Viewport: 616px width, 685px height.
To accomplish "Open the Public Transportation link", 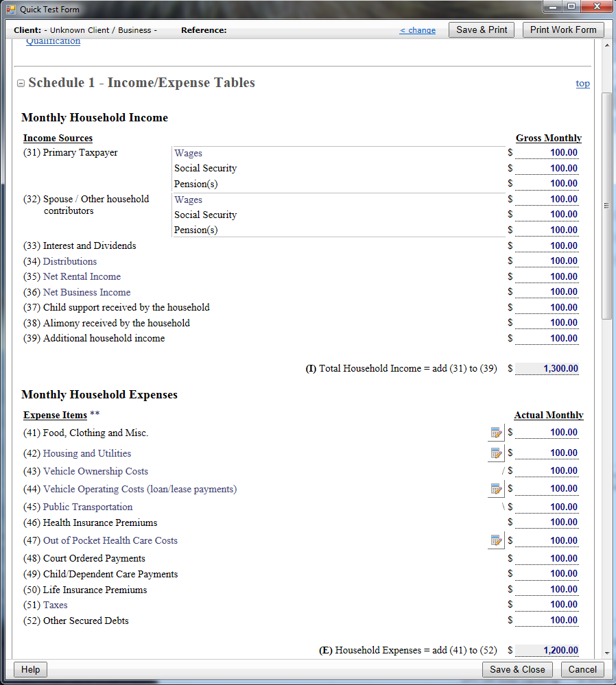I will click(87, 507).
